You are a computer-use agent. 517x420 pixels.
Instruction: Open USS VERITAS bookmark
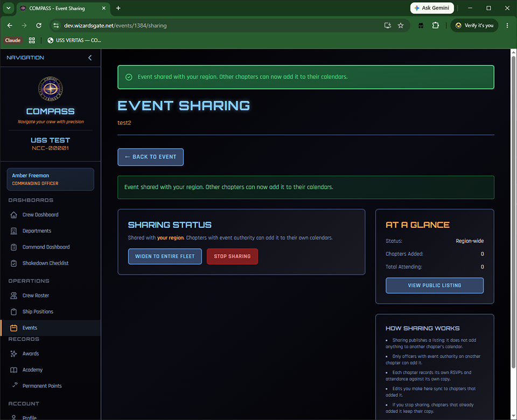coord(74,40)
